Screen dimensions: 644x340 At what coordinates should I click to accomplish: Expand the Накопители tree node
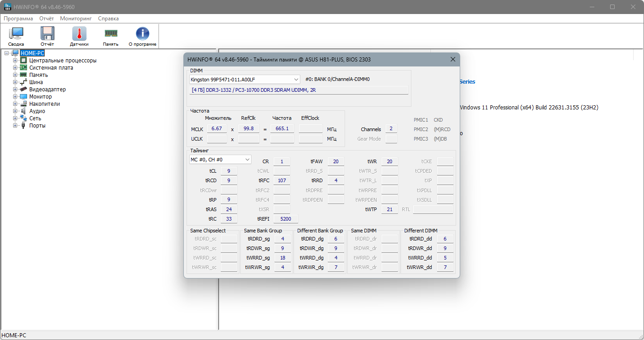tap(15, 104)
